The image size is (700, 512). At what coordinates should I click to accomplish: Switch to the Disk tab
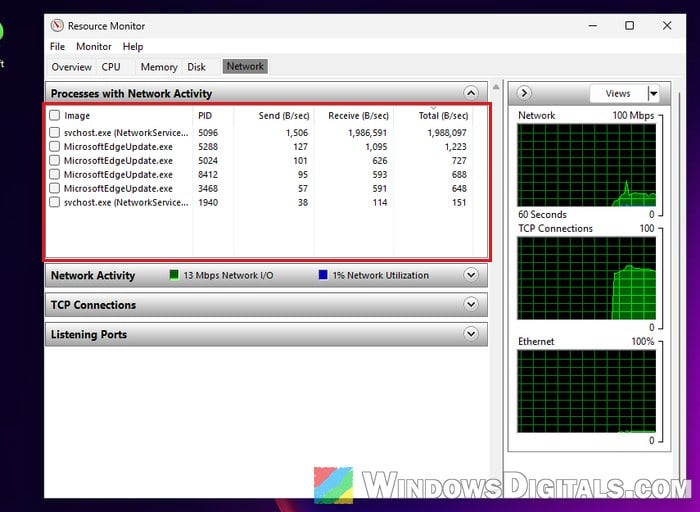(196, 67)
